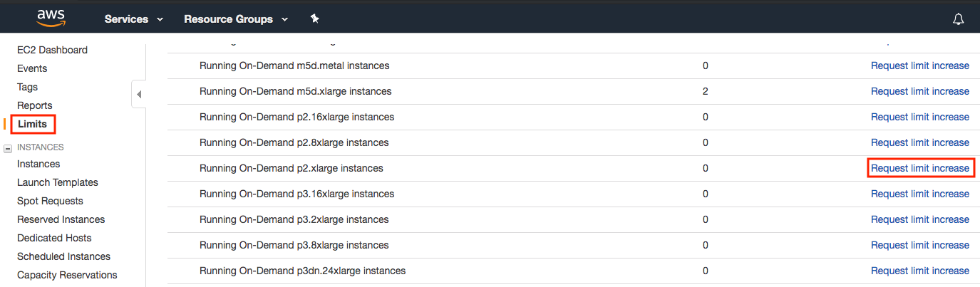980x287 pixels.
Task: Request limit increase for m5d.metal instances
Action: [x=919, y=66]
